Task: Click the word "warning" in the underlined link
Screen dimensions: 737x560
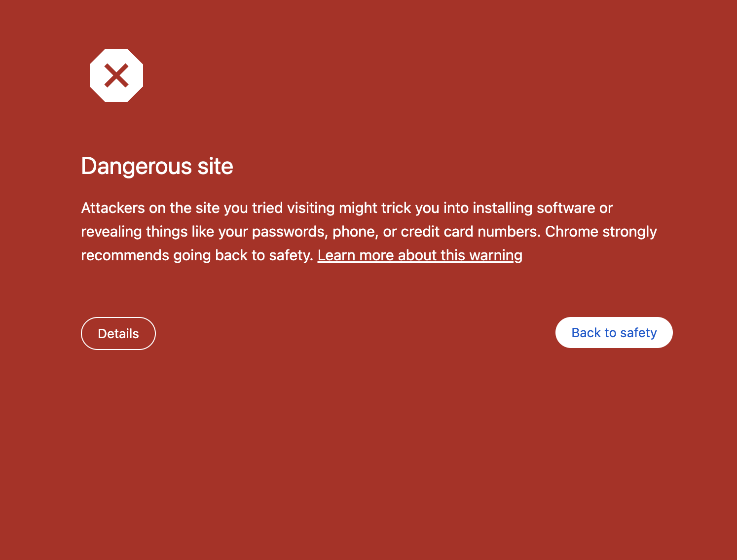Action: [x=496, y=255]
